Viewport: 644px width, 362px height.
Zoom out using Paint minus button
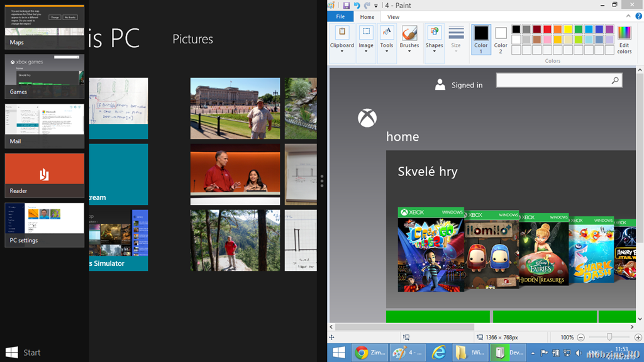(x=580, y=337)
